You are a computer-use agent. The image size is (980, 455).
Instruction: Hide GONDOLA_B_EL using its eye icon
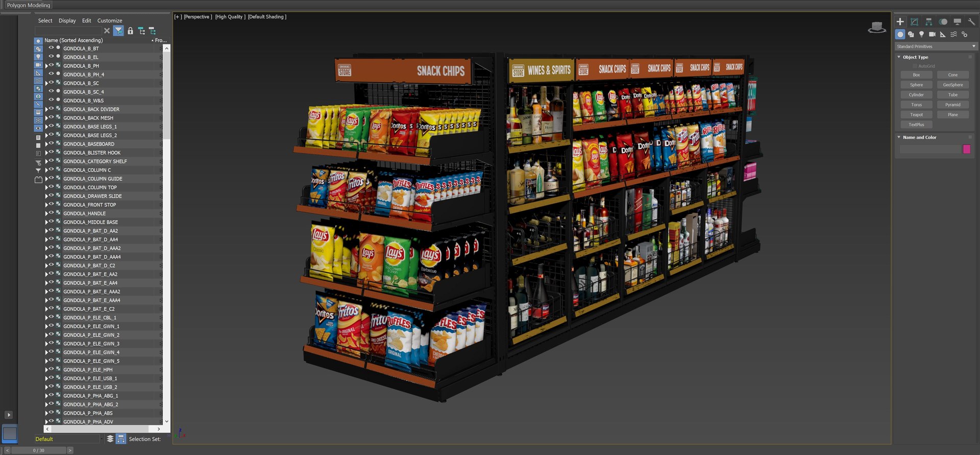(51, 57)
